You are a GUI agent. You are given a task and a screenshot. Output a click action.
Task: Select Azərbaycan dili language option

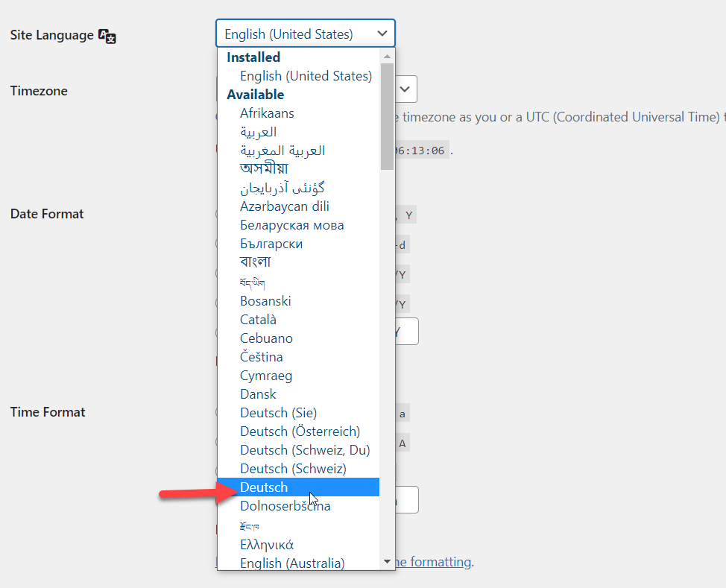284,206
